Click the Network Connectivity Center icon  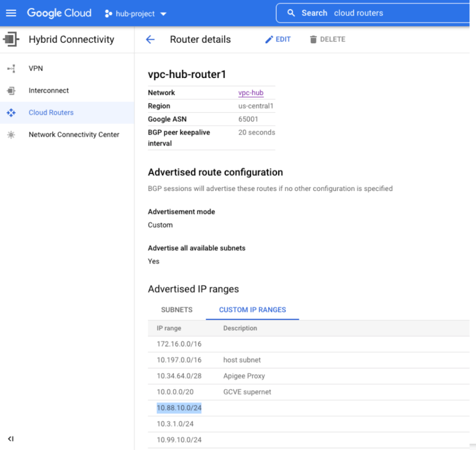click(x=11, y=135)
